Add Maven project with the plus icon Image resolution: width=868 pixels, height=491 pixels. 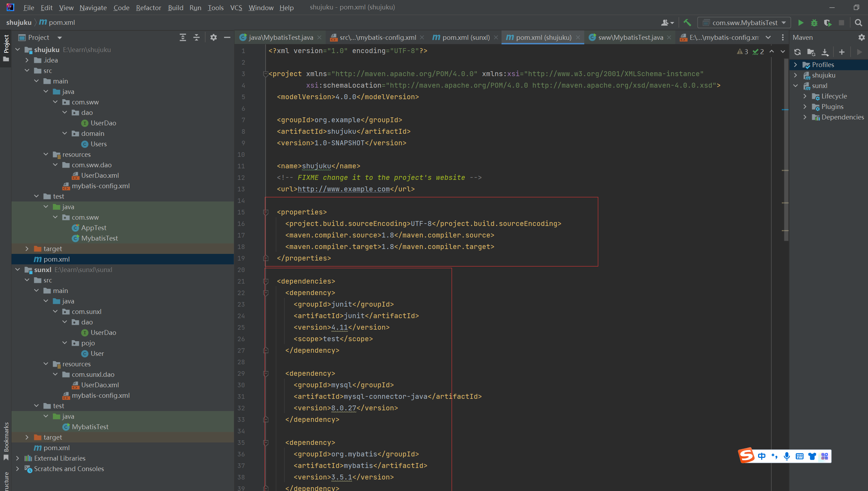(x=842, y=52)
